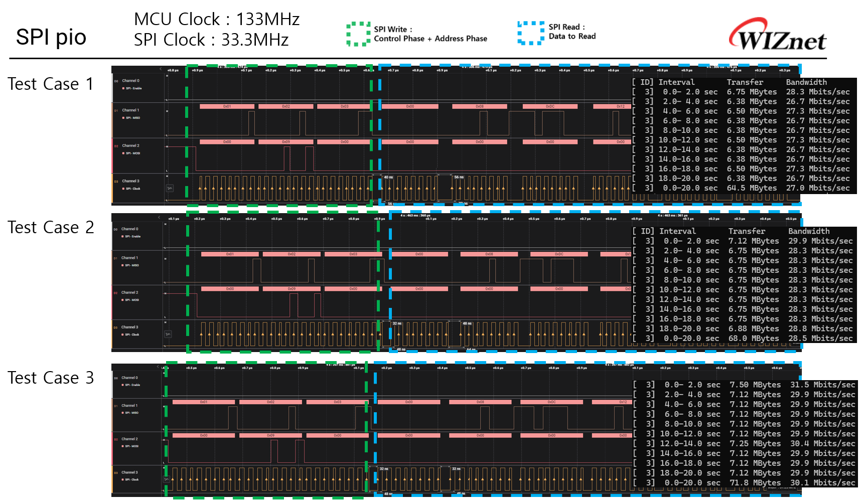Viewport: 862px width, 504px height.
Task: Select Channel 1 label in Test Case 1
Action: coord(130,110)
